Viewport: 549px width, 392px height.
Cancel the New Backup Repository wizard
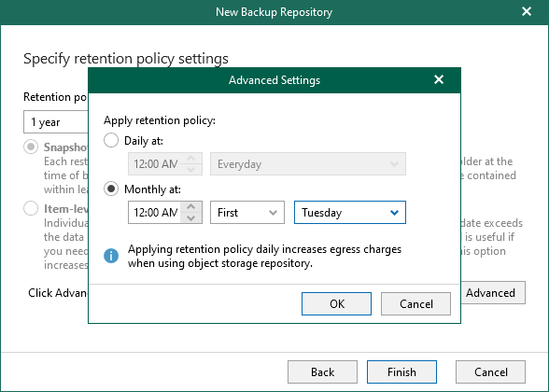pos(490,372)
